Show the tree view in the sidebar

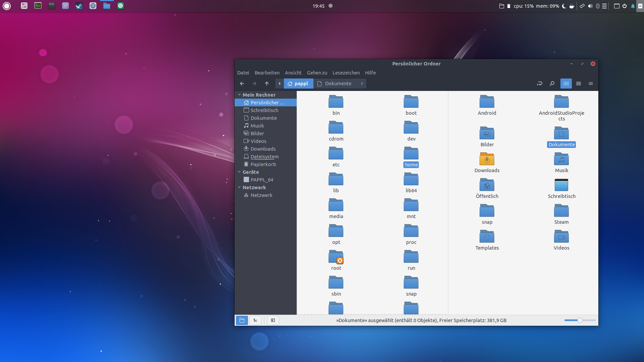point(255,320)
